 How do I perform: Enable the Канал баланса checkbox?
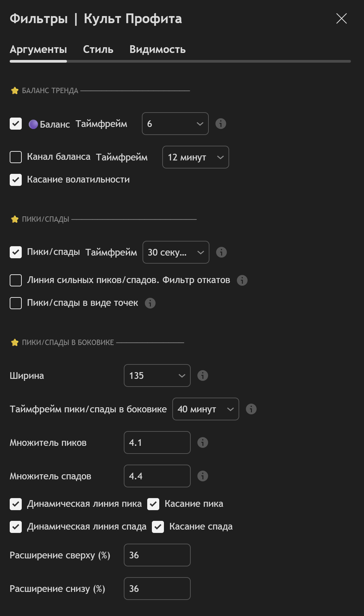16,157
